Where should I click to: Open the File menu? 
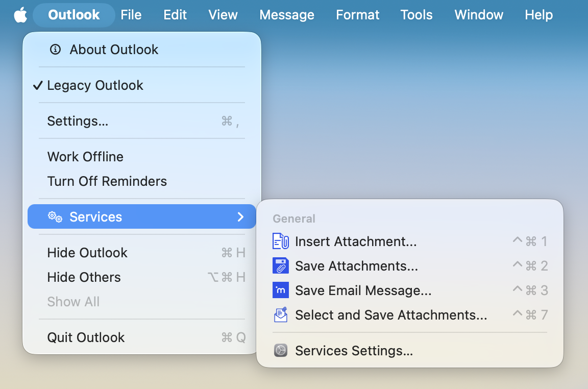(x=131, y=15)
